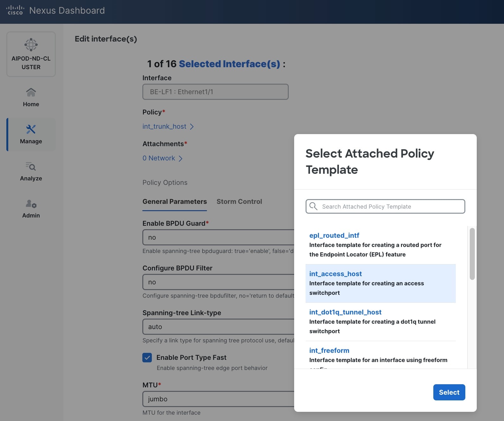This screenshot has height=421, width=504.
Task: Open Enable BPDU Guard dropdown
Action: tap(218, 237)
